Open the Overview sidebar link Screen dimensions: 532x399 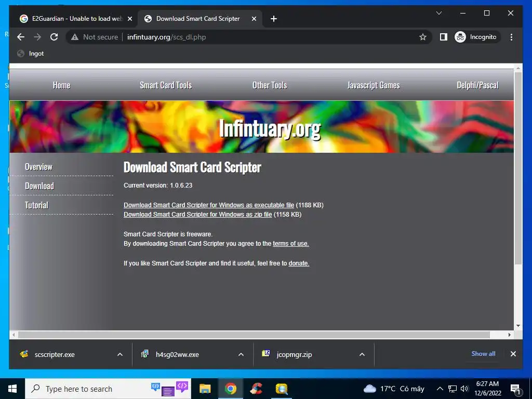pyautogui.click(x=38, y=167)
